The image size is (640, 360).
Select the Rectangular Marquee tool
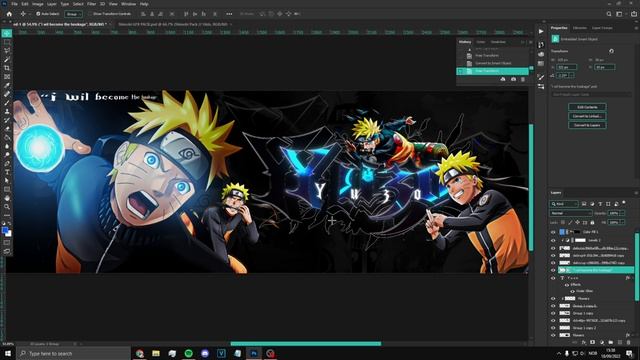pos(7,42)
